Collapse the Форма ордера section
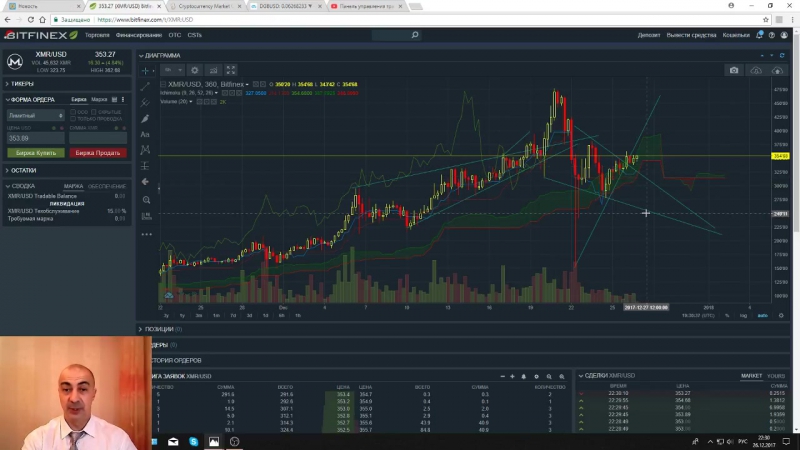This screenshot has height=450, width=800. click(x=30, y=99)
